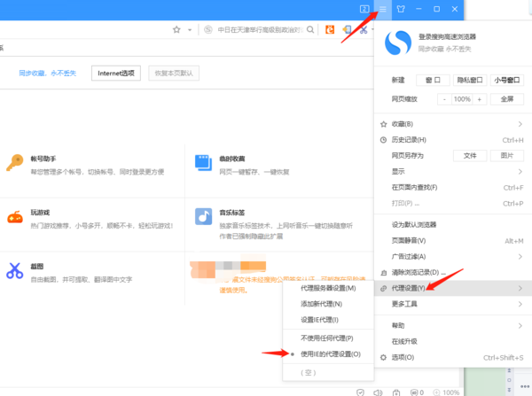532x396 pixels.
Task: Click the scissors screenshot icon in toolbar
Action: [x=363, y=29]
